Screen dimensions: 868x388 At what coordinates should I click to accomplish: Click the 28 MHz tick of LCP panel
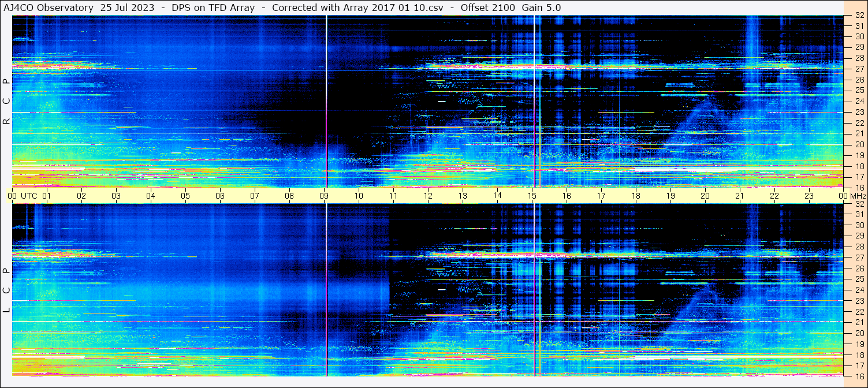pyautogui.click(x=859, y=247)
